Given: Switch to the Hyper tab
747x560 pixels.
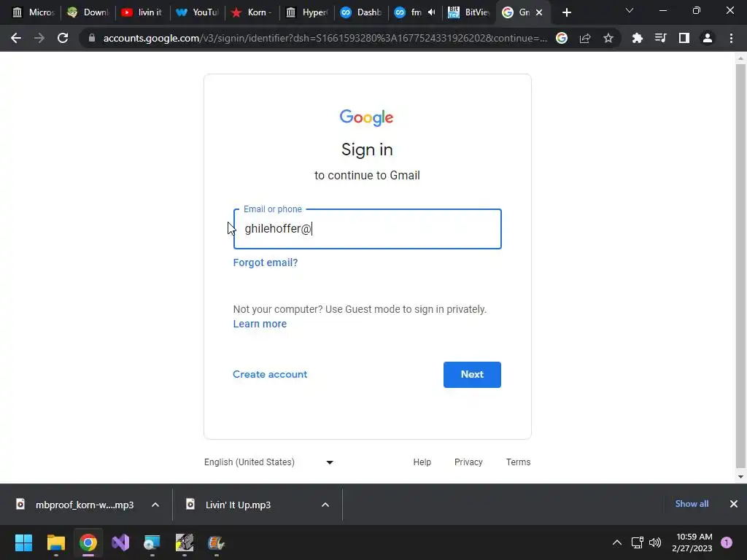Looking at the screenshot, I should coord(307,12).
